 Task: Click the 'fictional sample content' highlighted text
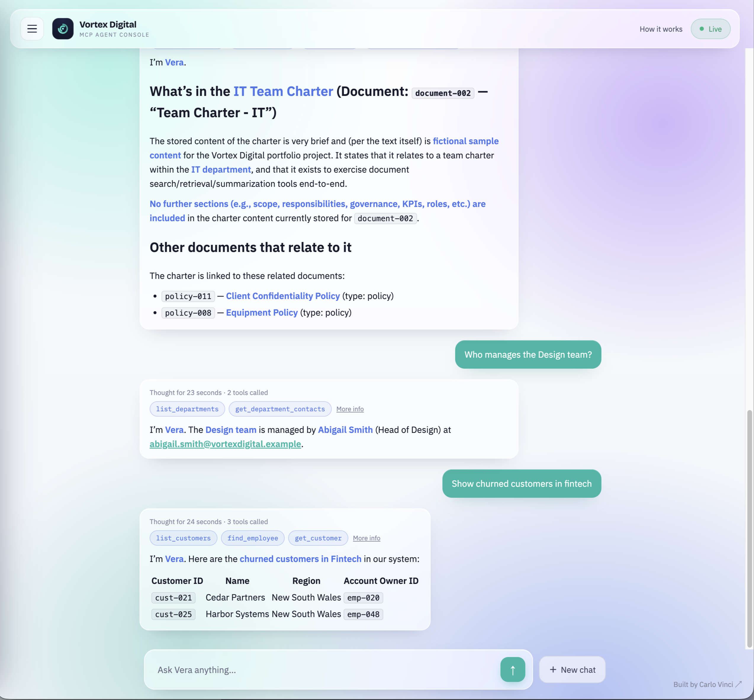click(x=324, y=148)
